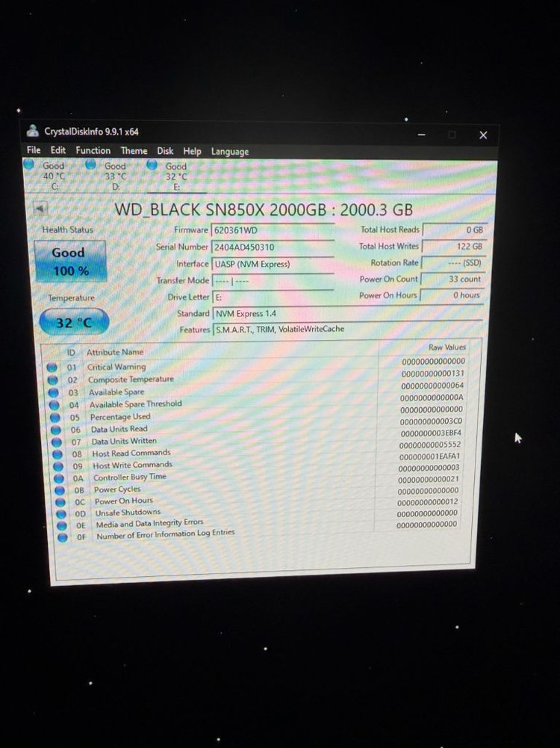Click the Firmware field 620361WD

(x=272, y=230)
